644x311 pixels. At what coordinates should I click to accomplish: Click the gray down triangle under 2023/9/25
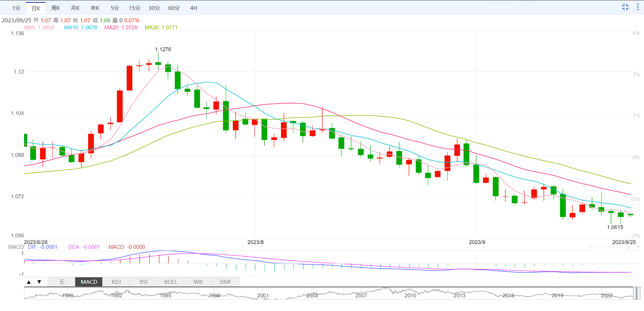(x=638, y=247)
